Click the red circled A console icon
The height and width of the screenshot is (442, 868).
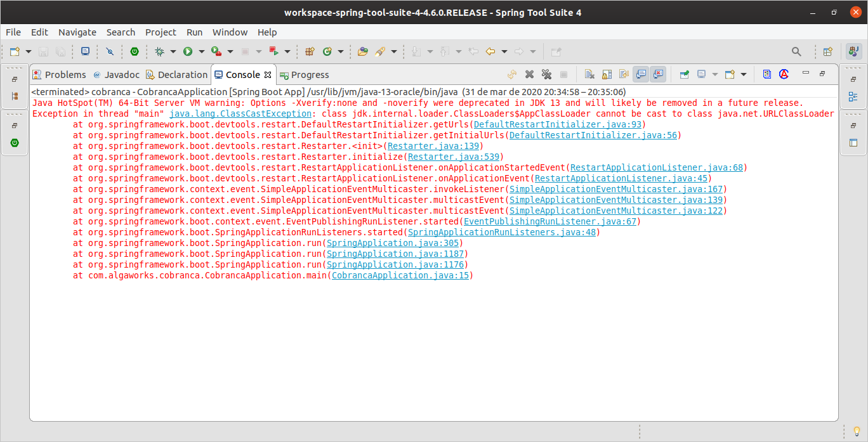[x=784, y=74]
